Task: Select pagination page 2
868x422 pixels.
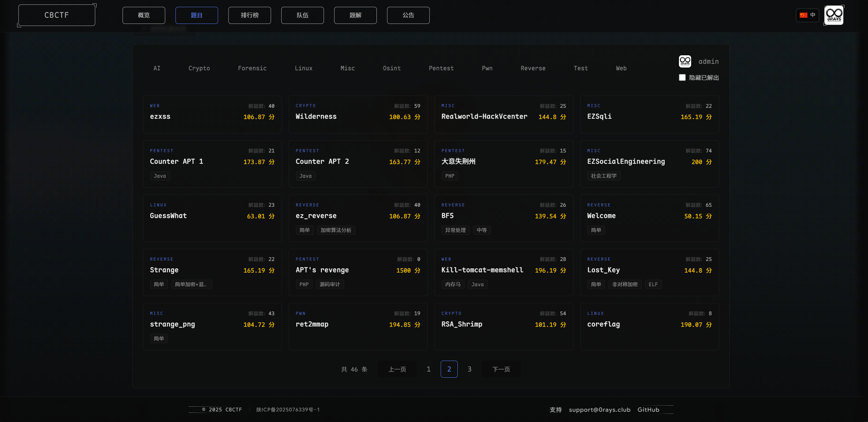Action: (449, 369)
